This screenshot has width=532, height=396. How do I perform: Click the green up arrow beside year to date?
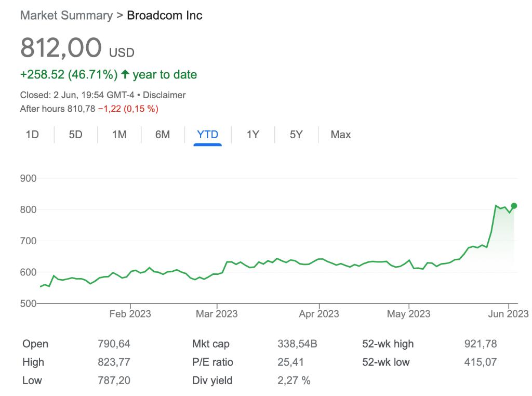coord(125,75)
